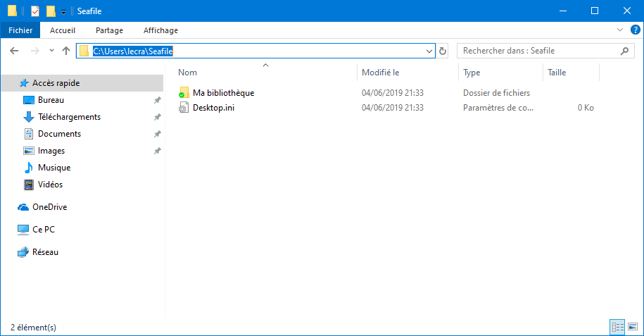
Task: Open the recent locations dropdown arrow
Action: pyautogui.click(x=51, y=51)
